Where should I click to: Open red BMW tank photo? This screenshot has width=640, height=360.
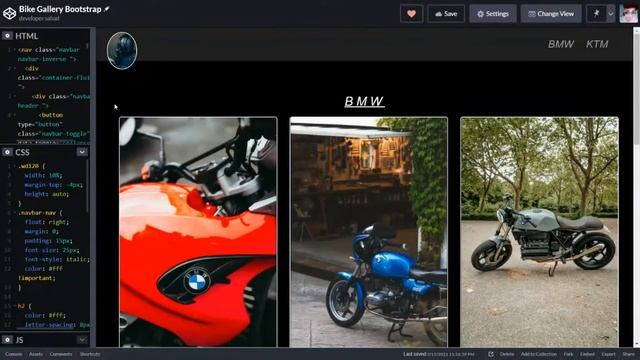point(198,232)
